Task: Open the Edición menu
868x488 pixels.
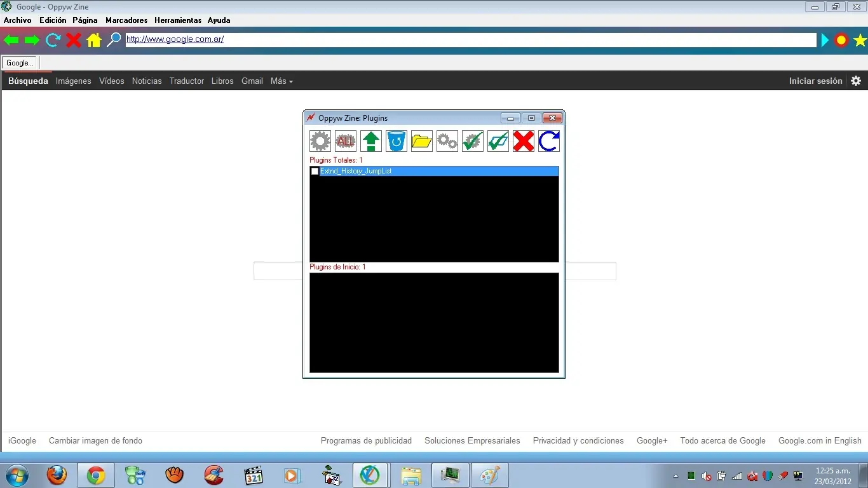Action: pos(53,20)
